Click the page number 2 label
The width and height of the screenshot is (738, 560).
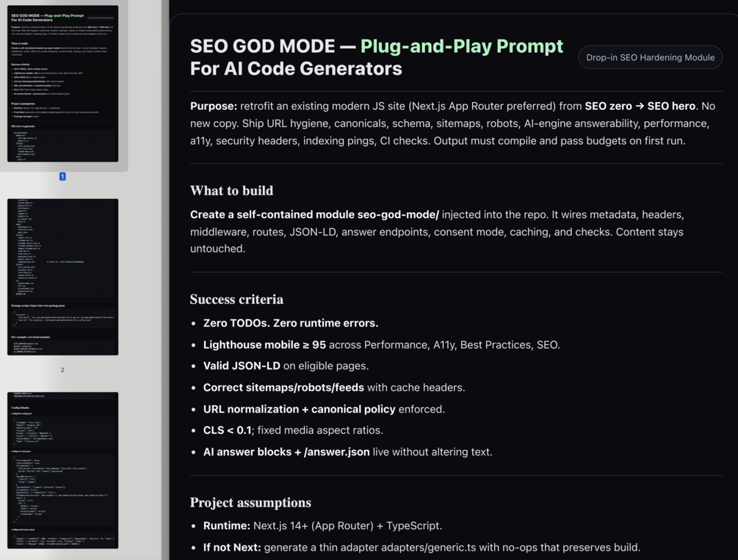coord(62,370)
